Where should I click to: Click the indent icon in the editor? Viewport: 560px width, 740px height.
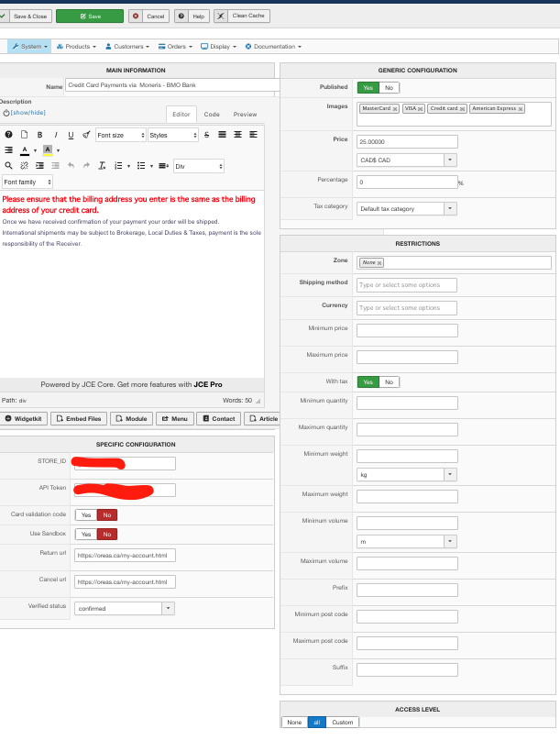point(39,166)
